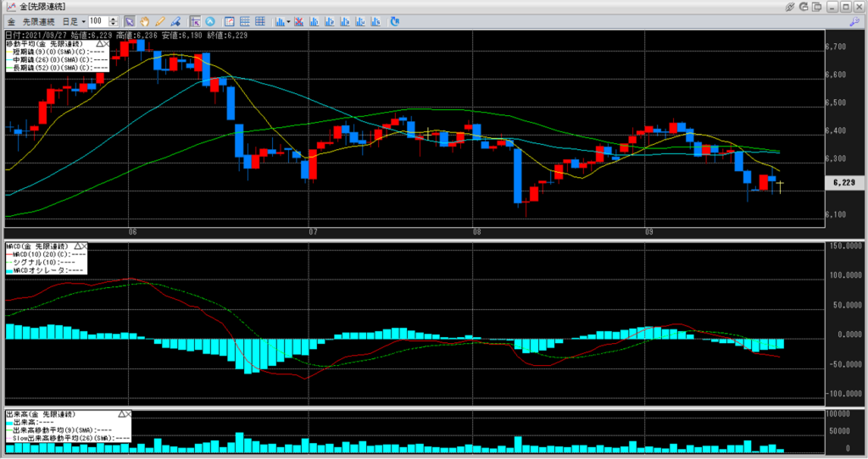Image resolution: width=868 pixels, height=459 pixels.
Task: Remove indicators with red-X chart icon
Action: (299, 21)
